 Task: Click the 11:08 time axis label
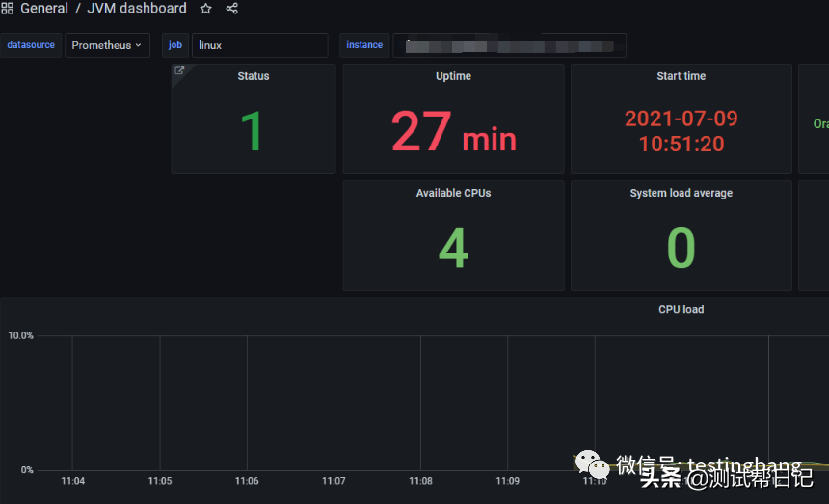click(420, 481)
